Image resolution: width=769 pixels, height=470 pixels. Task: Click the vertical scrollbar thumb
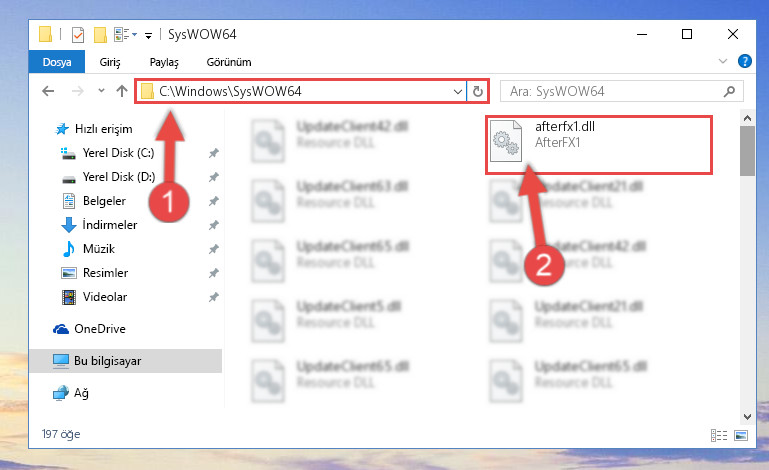coord(747,151)
